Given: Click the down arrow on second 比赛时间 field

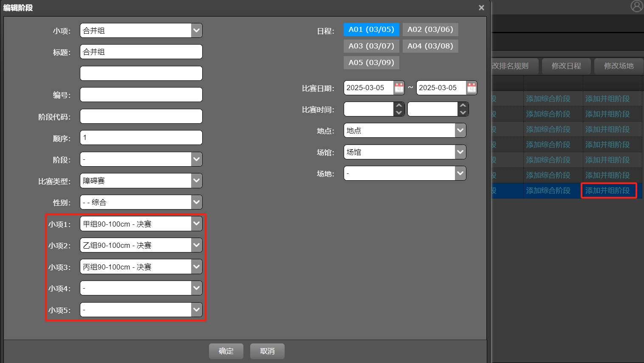Looking at the screenshot, I should point(463,112).
